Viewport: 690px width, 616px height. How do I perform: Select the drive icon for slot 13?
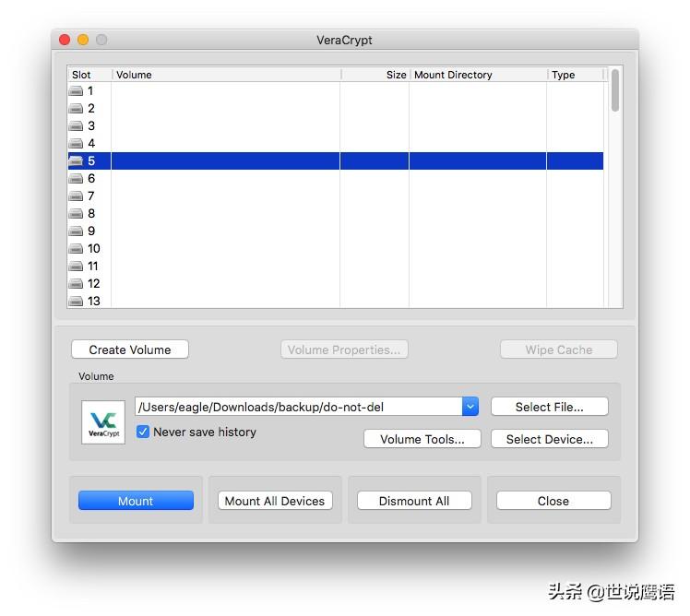pos(76,302)
